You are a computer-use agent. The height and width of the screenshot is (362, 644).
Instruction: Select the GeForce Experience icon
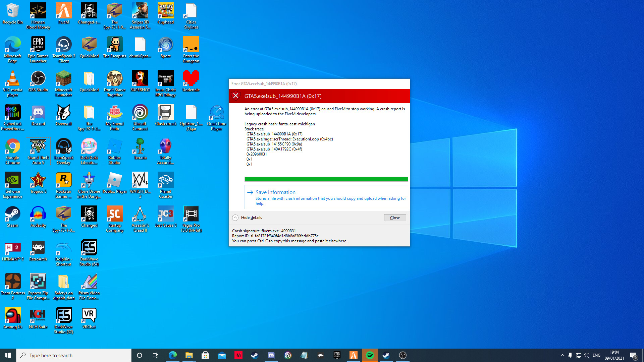coord(13,185)
